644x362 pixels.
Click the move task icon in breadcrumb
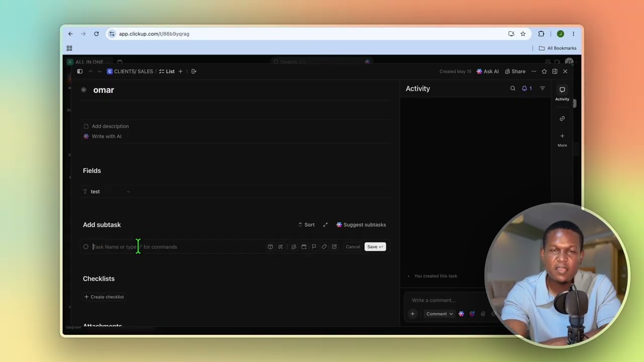[194, 71]
